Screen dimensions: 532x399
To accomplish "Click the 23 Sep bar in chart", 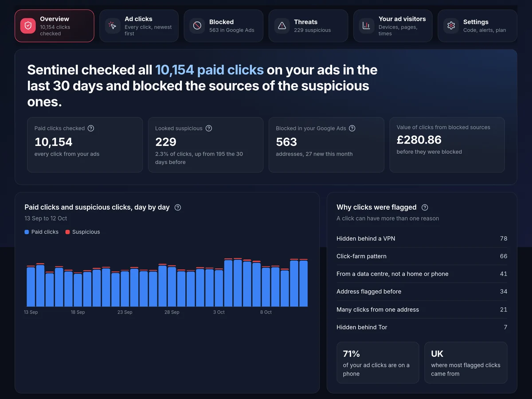I will [x=125, y=288].
